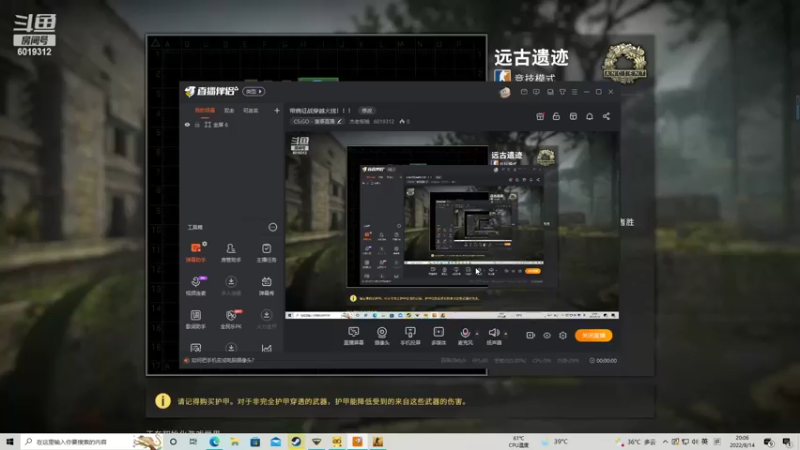800x450 pixels.
Task: Click the share icon in top toolbar
Action: (606, 116)
